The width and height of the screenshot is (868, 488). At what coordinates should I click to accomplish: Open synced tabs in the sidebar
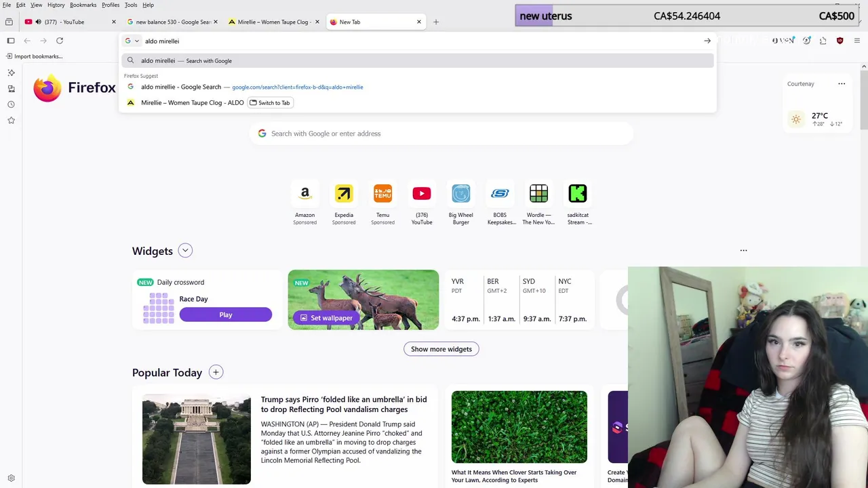coord(11,89)
